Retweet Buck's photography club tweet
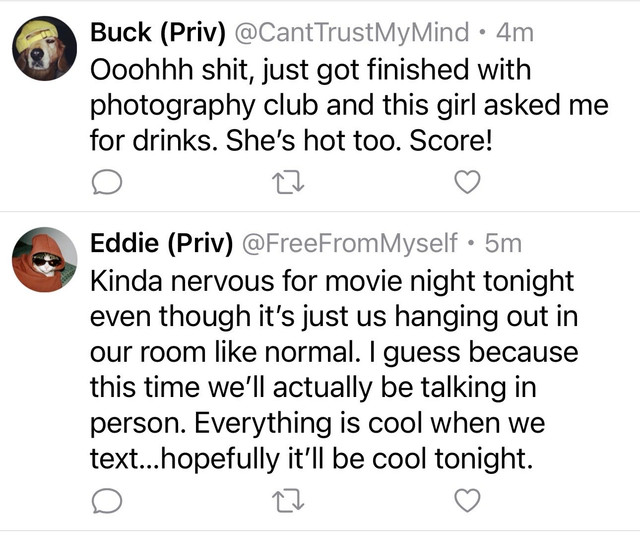The width and height of the screenshot is (640, 537). [289, 183]
